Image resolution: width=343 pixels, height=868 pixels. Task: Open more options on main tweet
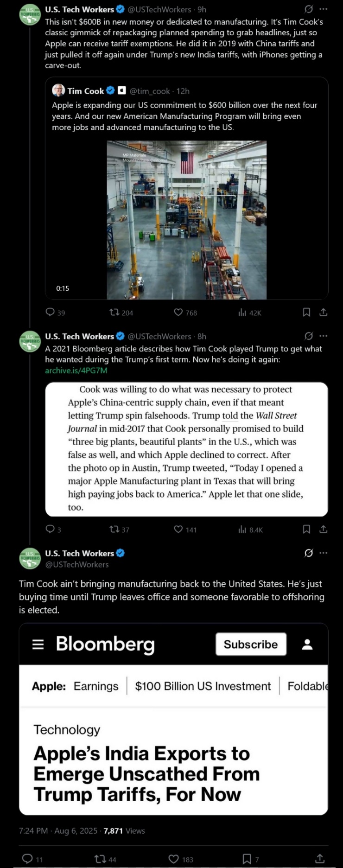[x=324, y=553]
